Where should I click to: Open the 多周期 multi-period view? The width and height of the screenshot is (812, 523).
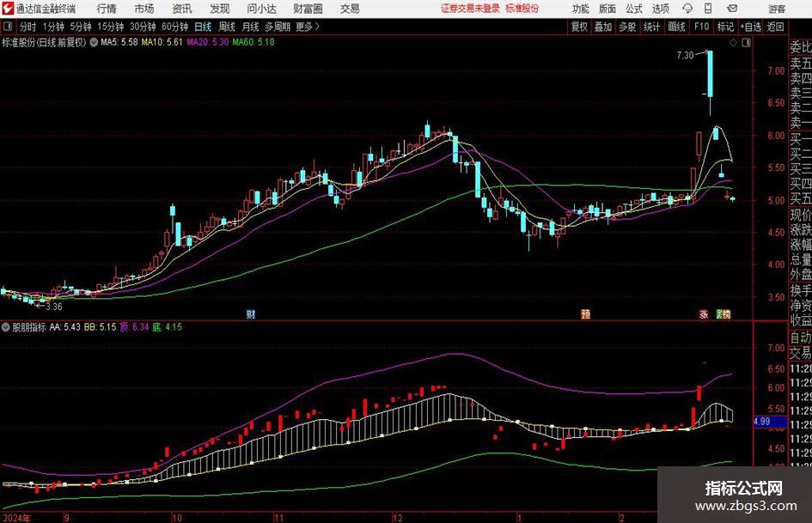[278, 27]
